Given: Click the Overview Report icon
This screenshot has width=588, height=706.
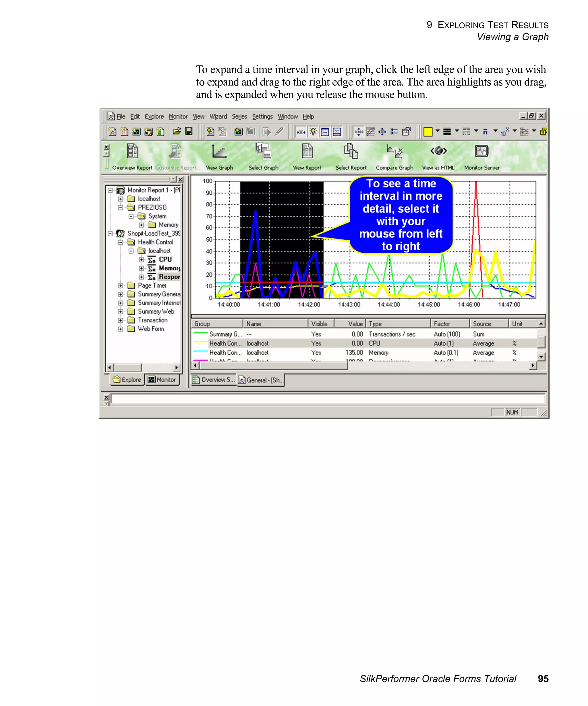Looking at the screenshot, I should click(x=132, y=151).
